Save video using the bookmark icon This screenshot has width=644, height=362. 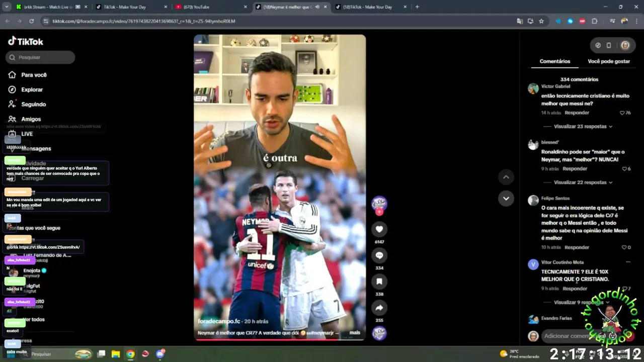[x=379, y=282]
